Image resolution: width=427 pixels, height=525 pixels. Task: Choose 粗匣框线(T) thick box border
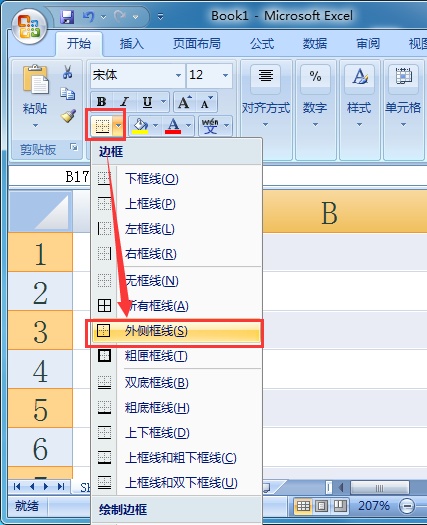coord(176,356)
